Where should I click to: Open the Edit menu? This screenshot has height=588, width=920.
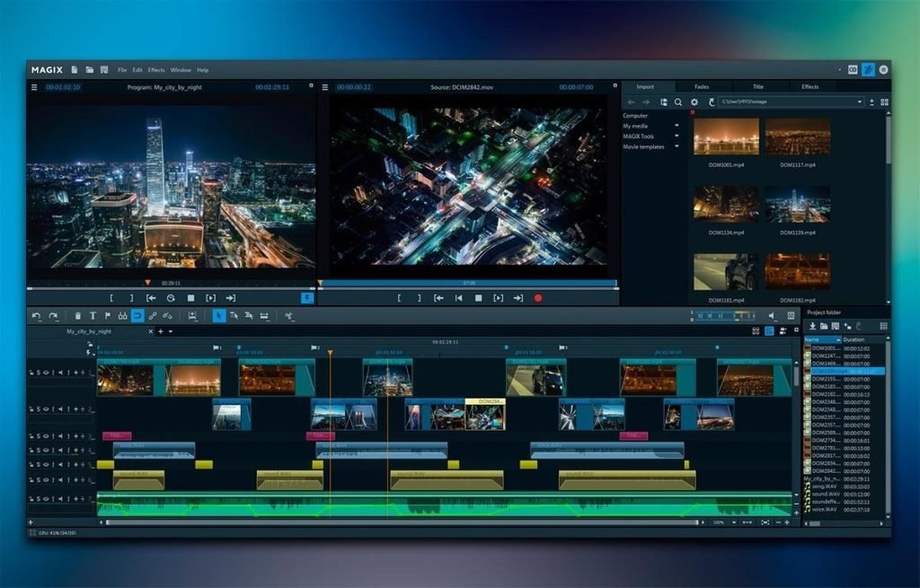tap(136, 68)
